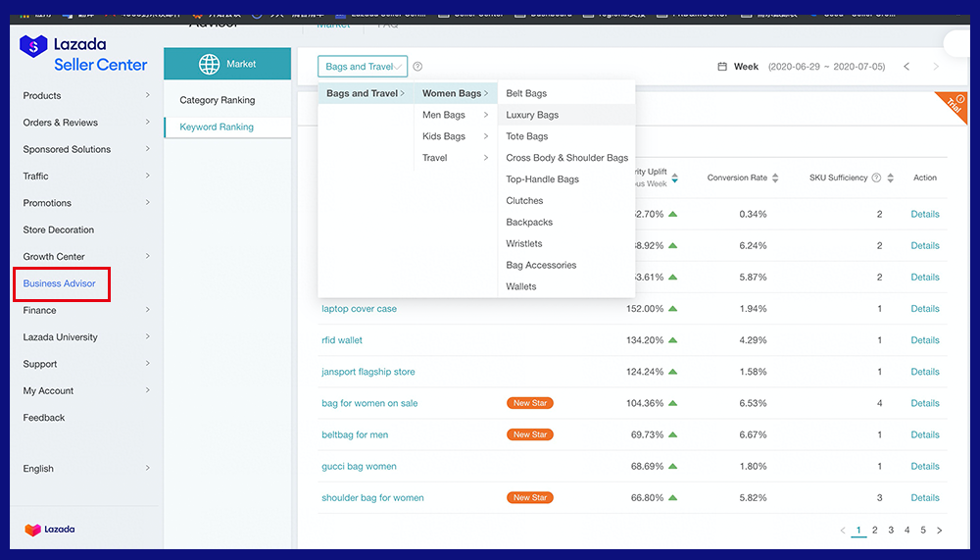This screenshot has width=980, height=560.
Task: Click the Lazada heart logo at bottom
Action: point(33,530)
